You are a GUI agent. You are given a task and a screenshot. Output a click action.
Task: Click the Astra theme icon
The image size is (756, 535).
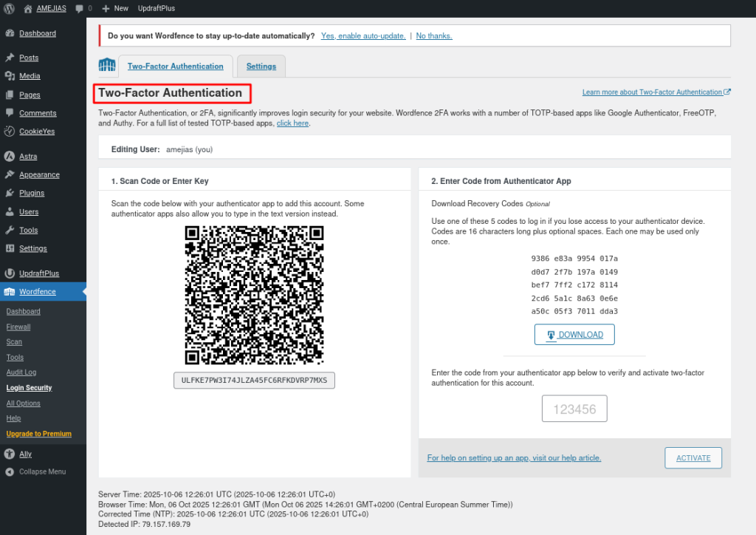[x=10, y=157]
